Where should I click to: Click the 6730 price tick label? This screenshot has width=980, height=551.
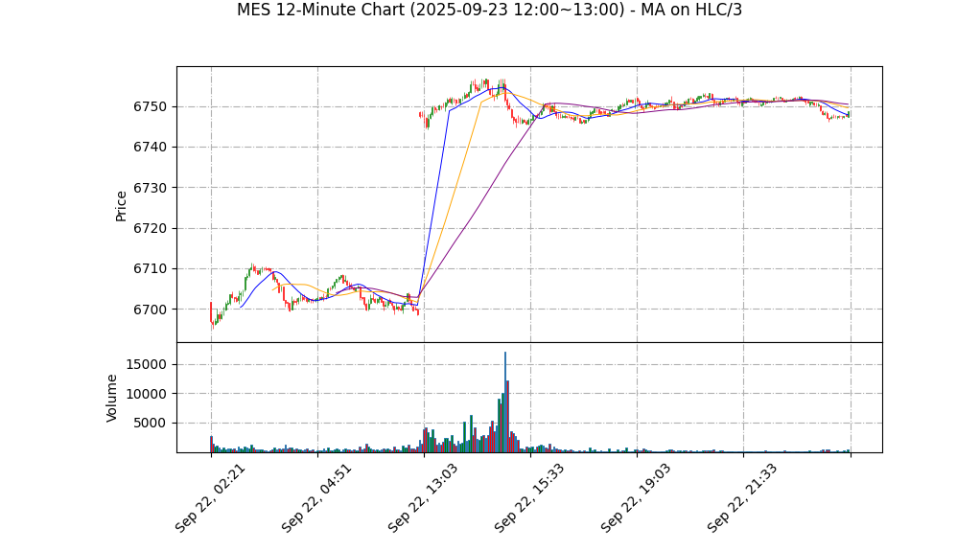tap(151, 188)
